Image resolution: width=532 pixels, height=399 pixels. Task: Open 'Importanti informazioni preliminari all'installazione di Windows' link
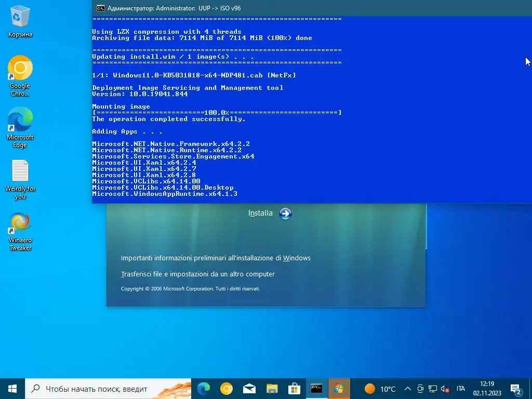tap(216, 258)
